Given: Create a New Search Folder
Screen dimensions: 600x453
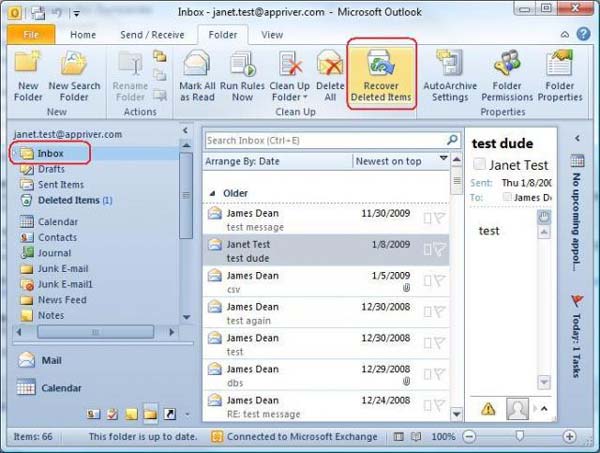Looking at the screenshot, I should (x=74, y=64).
